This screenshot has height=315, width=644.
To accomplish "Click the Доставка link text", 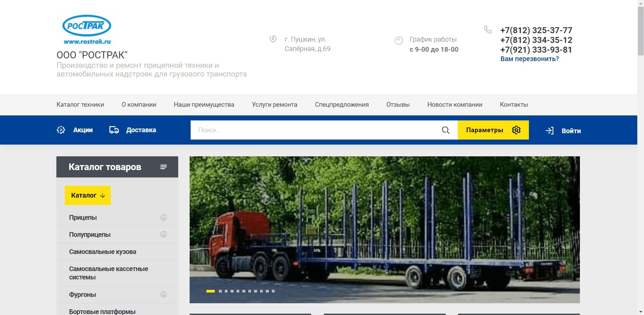I will coord(141,130).
